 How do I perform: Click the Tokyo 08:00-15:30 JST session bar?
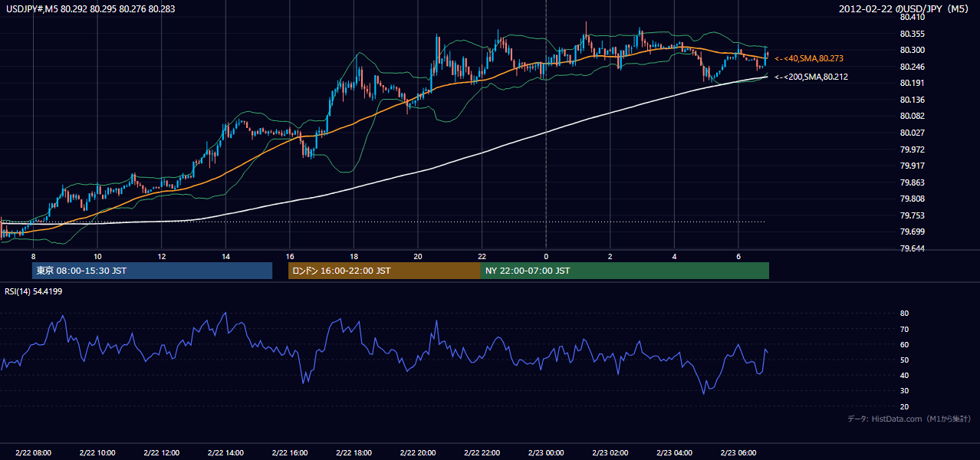153,271
